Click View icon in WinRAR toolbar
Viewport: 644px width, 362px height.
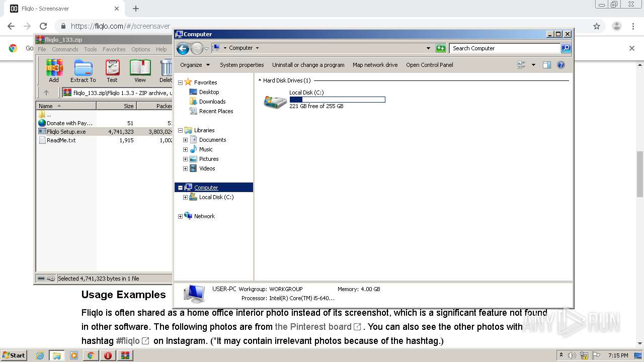tap(140, 70)
